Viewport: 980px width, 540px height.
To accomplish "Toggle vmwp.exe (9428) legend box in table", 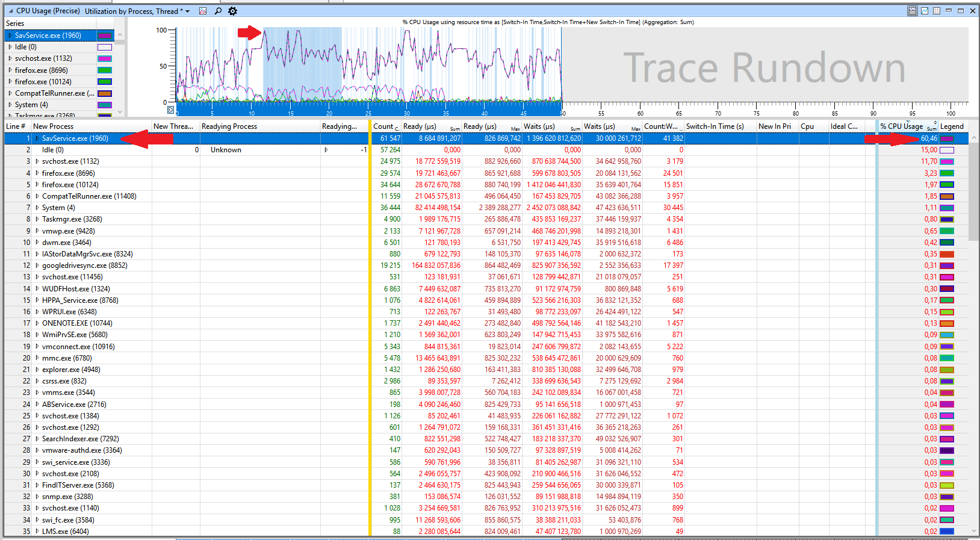I will [947, 231].
